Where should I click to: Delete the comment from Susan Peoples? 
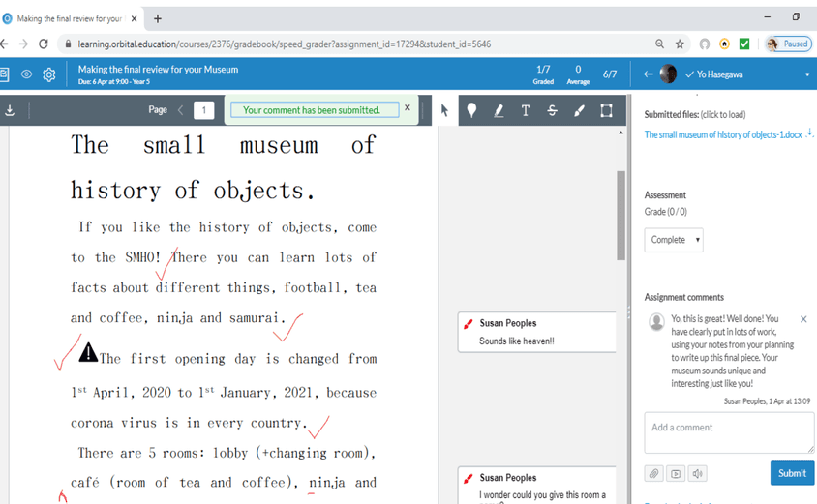click(803, 319)
